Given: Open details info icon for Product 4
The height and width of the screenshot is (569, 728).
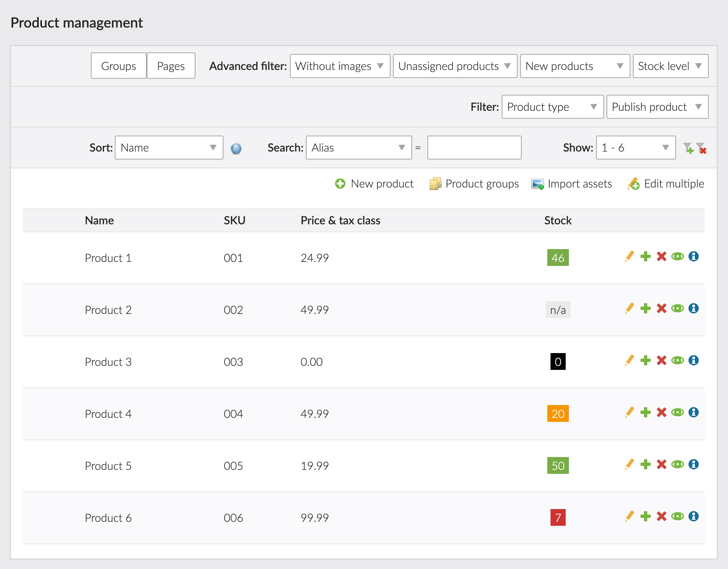Looking at the screenshot, I should 694,412.
